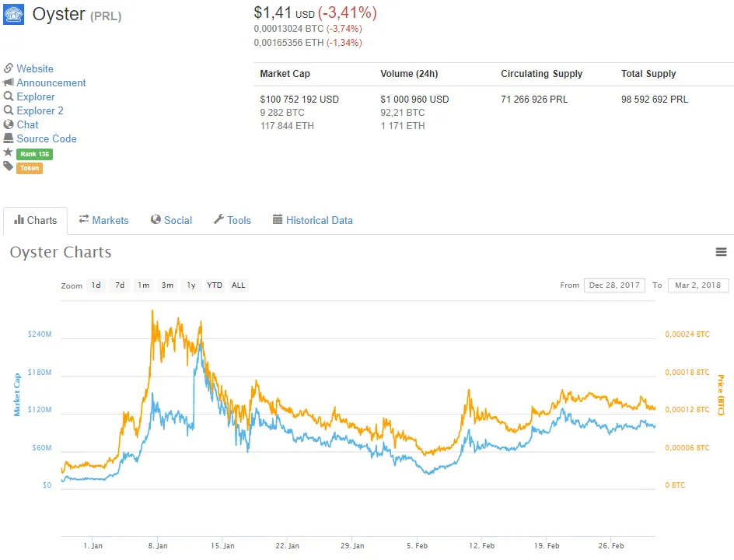
Task: Click the tag icon beside Token badge
Action: pos(8,166)
